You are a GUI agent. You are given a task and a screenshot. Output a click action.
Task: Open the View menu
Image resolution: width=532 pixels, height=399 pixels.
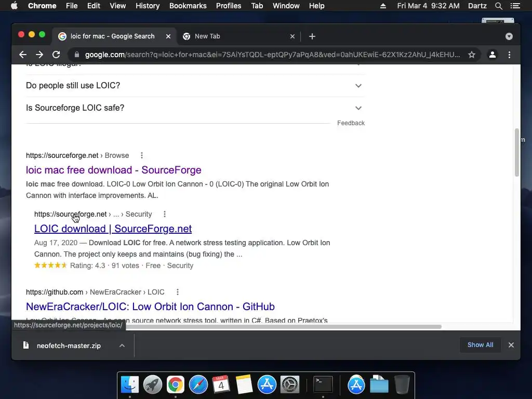pos(118,6)
